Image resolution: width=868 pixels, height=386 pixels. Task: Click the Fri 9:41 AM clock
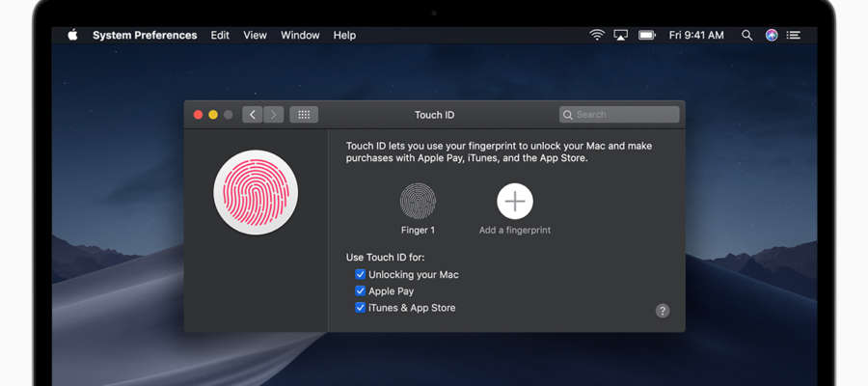point(696,35)
